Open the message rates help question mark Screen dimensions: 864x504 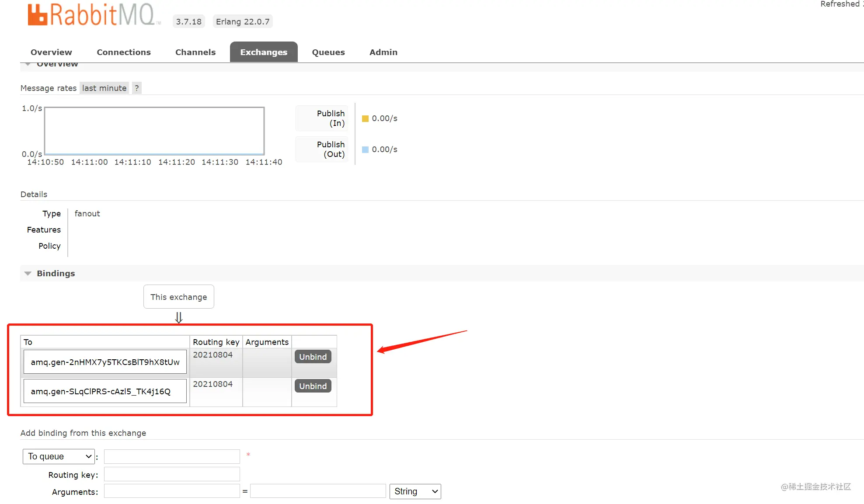(x=137, y=88)
